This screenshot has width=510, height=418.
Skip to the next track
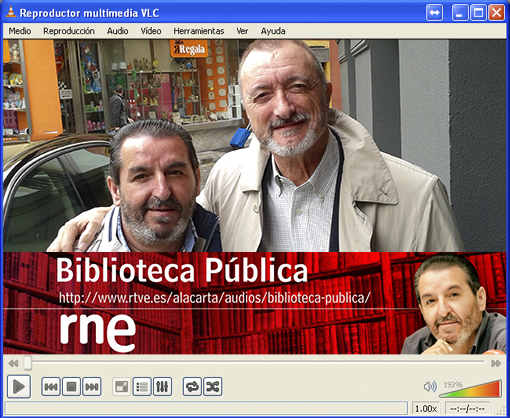(x=92, y=387)
